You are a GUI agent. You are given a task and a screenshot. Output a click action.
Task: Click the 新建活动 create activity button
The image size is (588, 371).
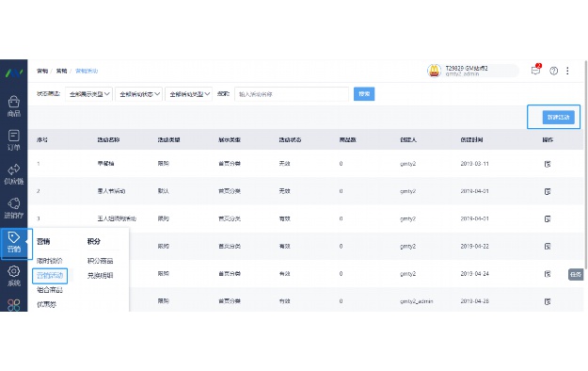(x=559, y=117)
